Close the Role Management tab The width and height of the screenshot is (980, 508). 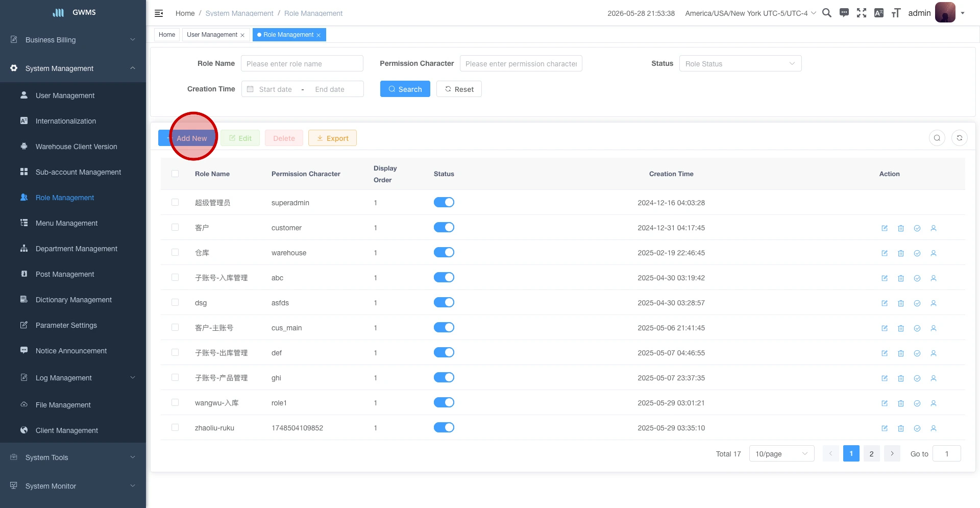pyautogui.click(x=318, y=35)
